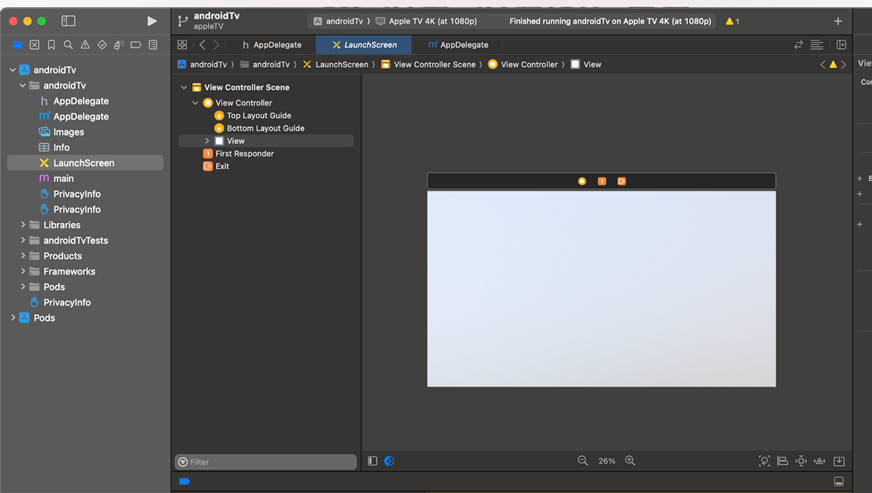Switch to the AppDelegate header tab
The height and width of the screenshot is (493, 872).
272,45
